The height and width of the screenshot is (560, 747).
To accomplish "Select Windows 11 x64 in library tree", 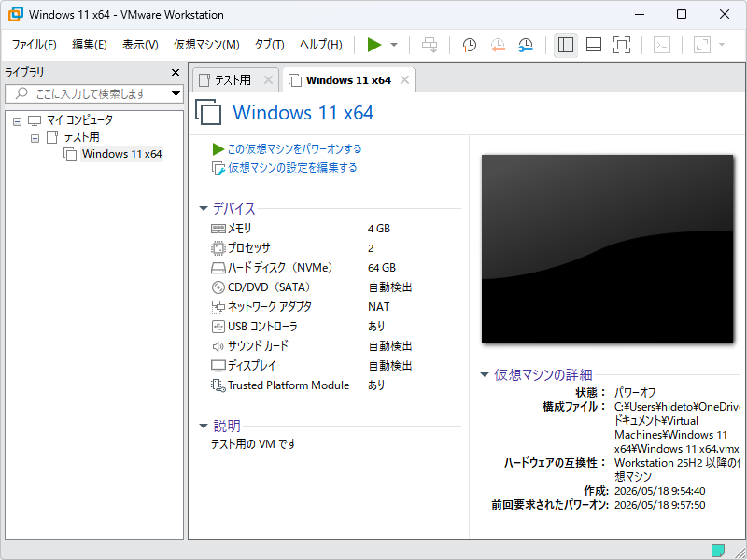I will (x=121, y=154).
